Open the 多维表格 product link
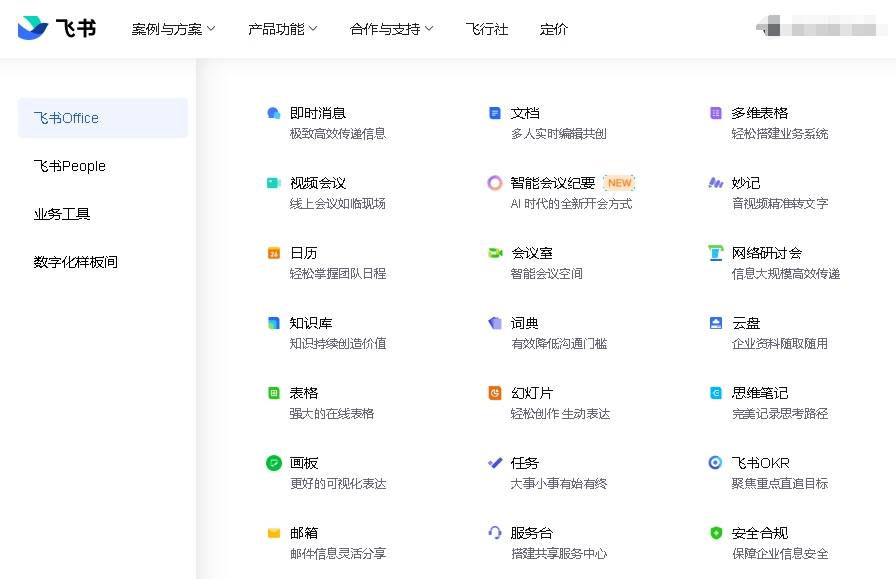Viewport: 896px width, 579px height. pyautogui.click(x=759, y=113)
